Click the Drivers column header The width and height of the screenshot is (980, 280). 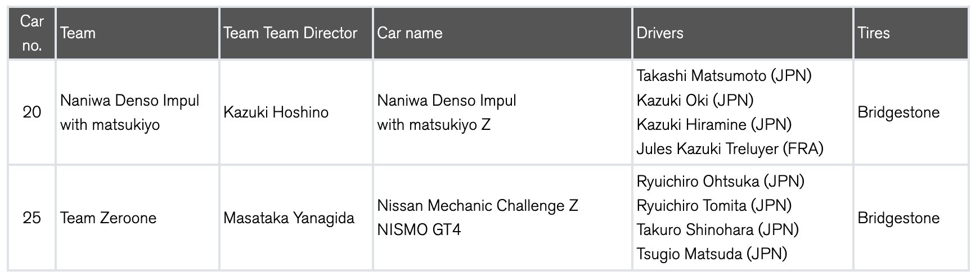click(x=660, y=33)
